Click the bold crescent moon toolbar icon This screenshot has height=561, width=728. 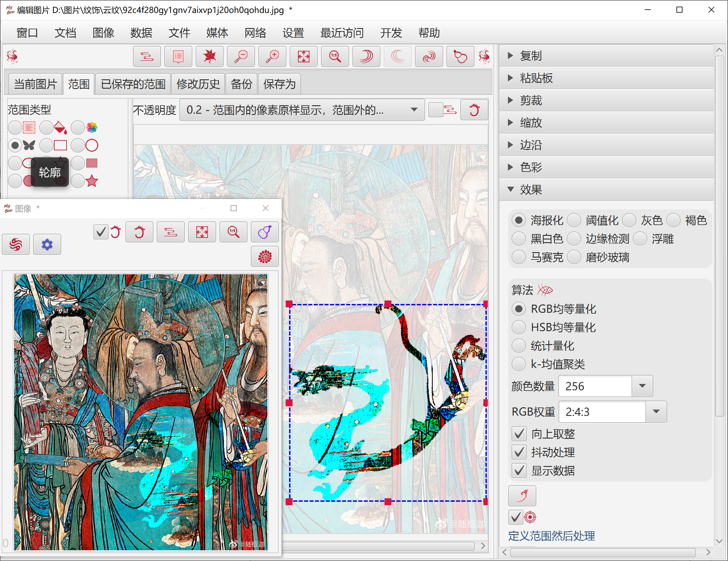(x=366, y=56)
